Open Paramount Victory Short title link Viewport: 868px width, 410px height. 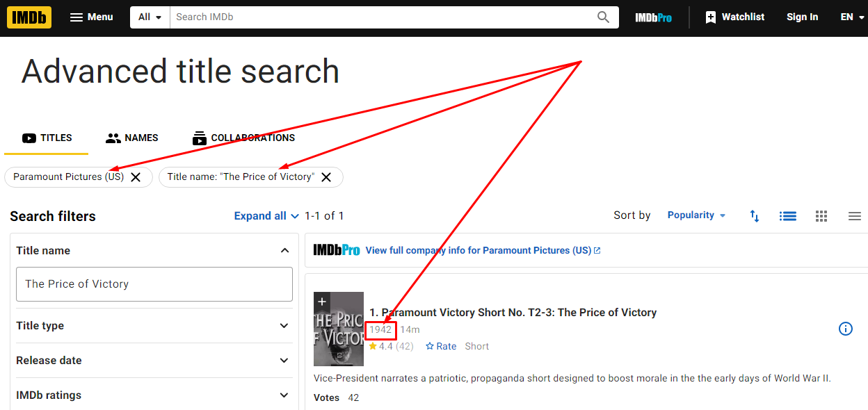513,313
